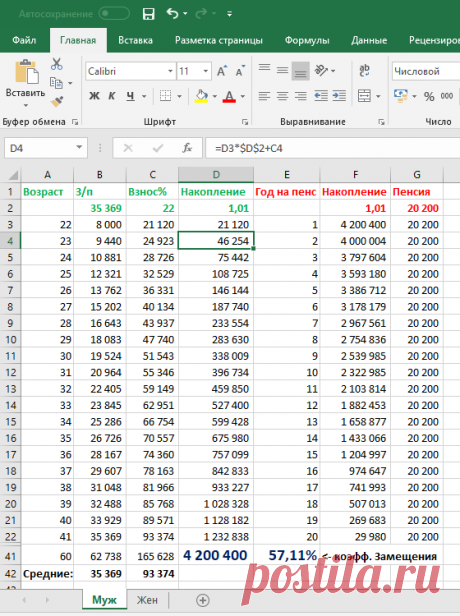Open Шрифт group dialog launcher
Viewport: 460px width, 616px height.
245,122
